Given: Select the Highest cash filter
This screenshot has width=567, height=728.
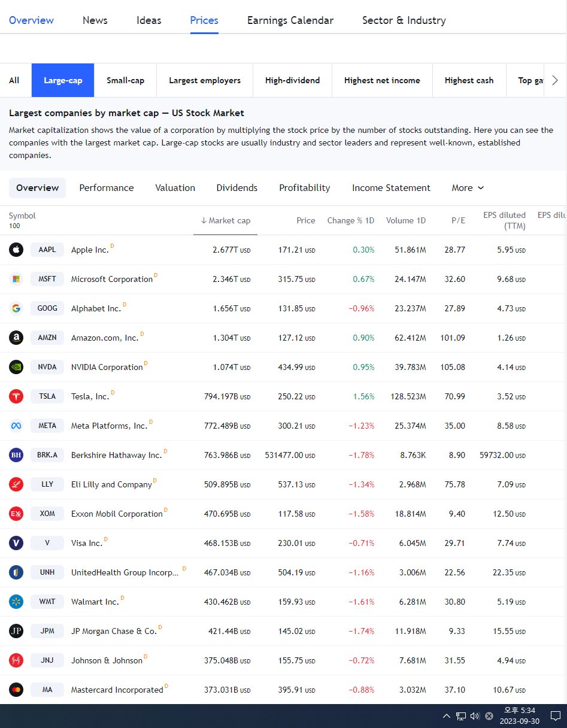Looking at the screenshot, I should pos(469,80).
